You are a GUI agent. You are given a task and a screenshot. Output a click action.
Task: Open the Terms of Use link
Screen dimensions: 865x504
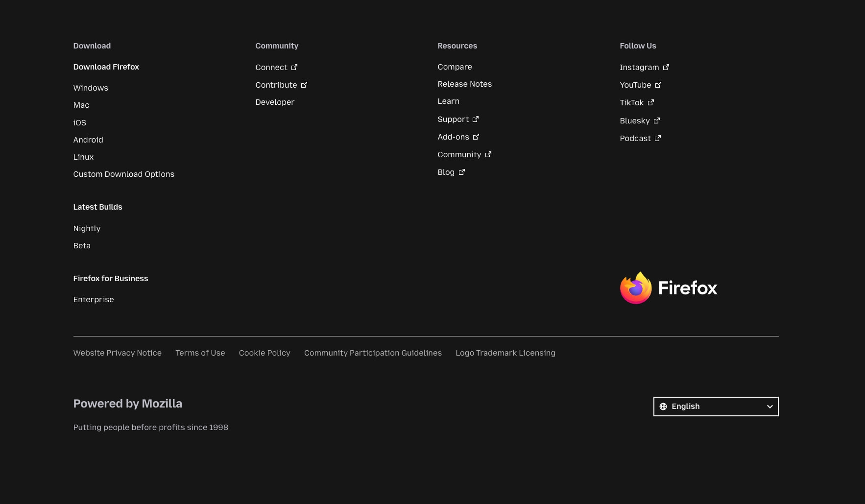pyautogui.click(x=200, y=353)
